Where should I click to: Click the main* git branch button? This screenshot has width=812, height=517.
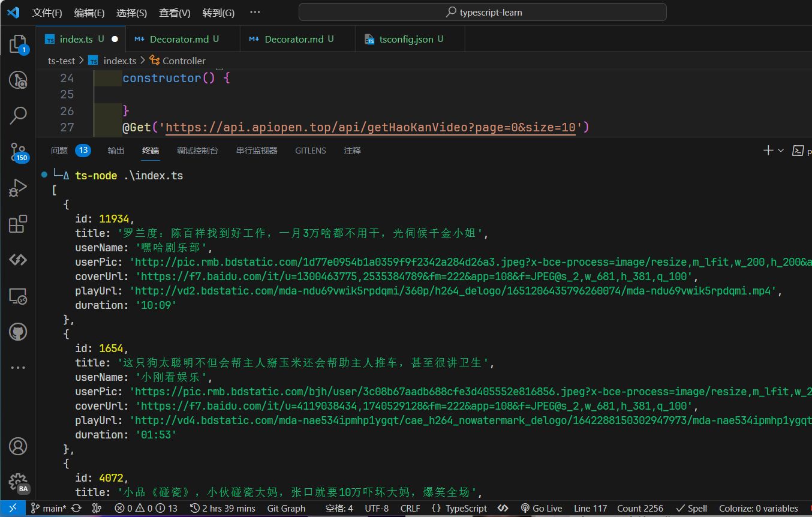tap(49, 508)
